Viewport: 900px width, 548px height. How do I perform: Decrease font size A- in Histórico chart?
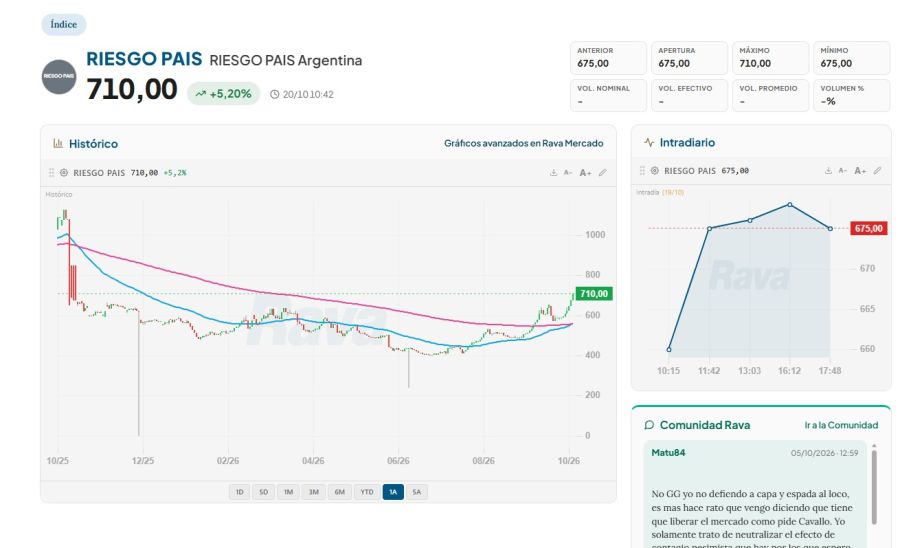568,172
